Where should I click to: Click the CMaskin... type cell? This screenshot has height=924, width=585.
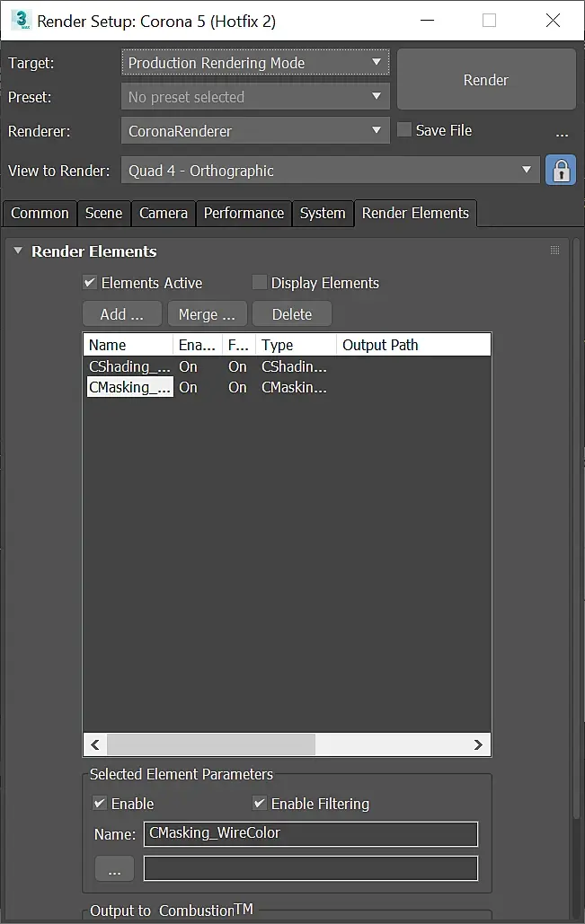pyautogui.click(x=294, y=387)
